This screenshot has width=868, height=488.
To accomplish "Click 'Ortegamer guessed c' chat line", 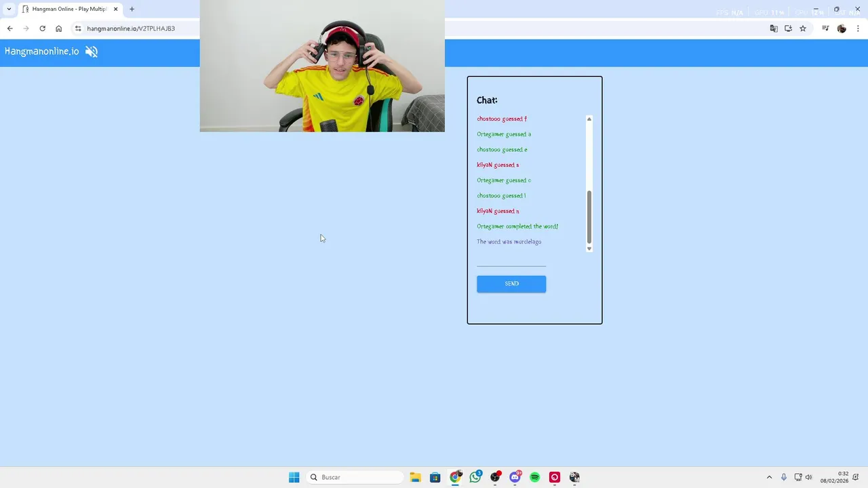I will (x=504, y=180).
